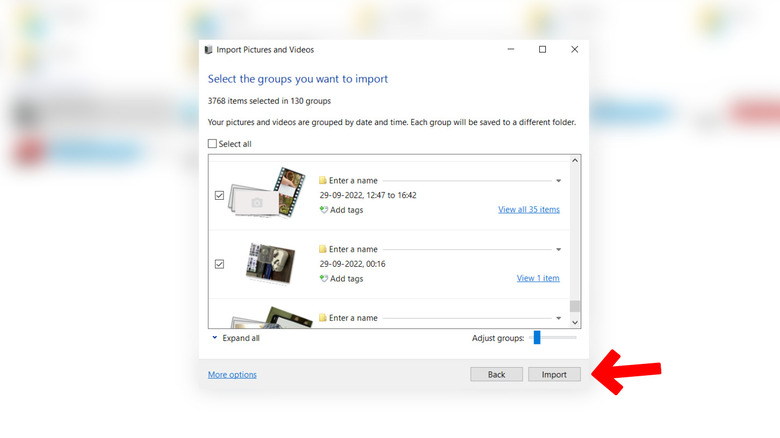Image resolution: width=780 pixels, height=438 pixels.
Task: Click the tag icon in 12:47 group
Action: pos(323,210)
